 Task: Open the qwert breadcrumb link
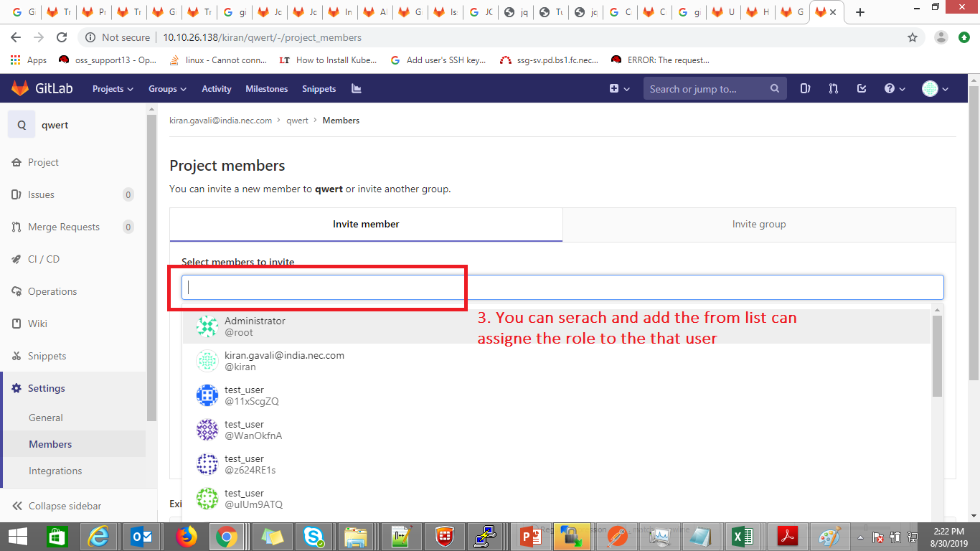297,120
